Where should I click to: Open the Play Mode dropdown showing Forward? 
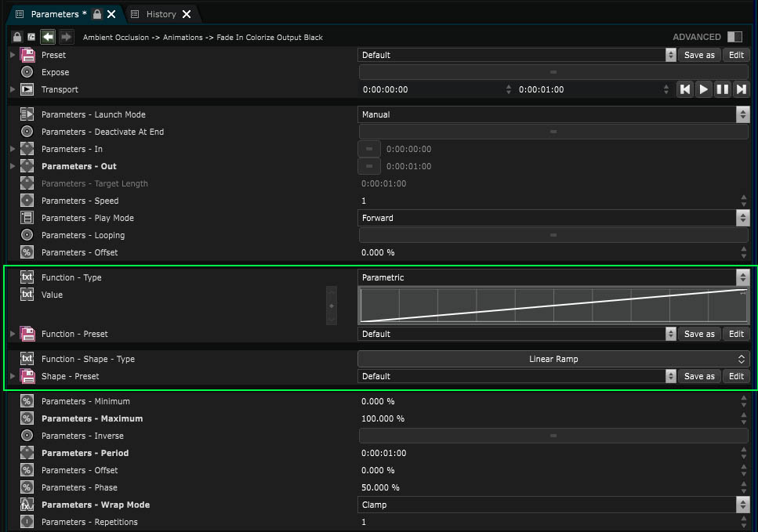[x=553, y=218]
